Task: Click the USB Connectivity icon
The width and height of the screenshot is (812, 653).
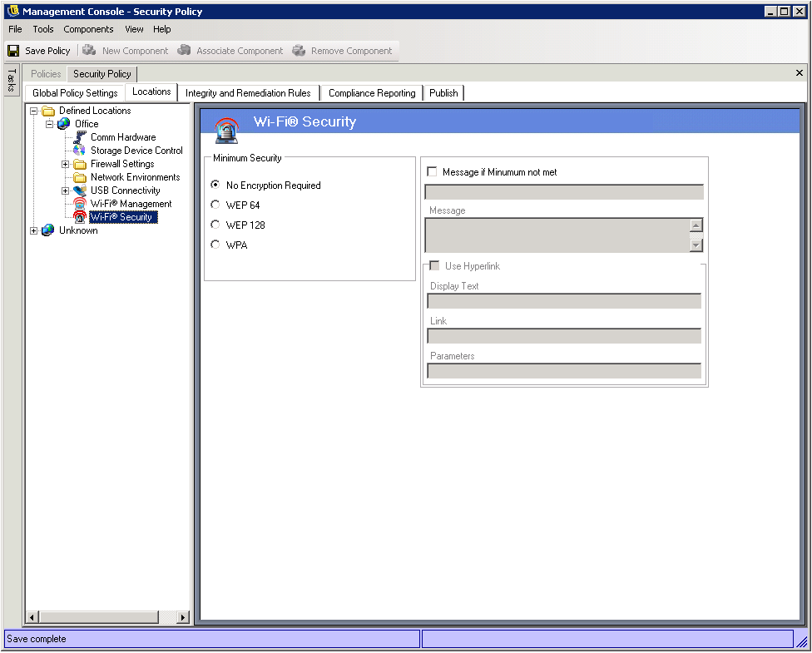Action: [x=80, y=190]
